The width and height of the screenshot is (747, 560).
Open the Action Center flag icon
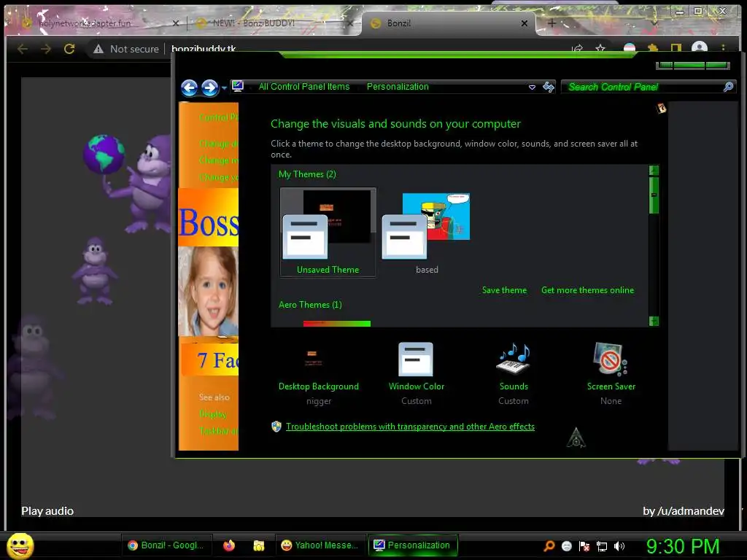[x=584, y=546]
